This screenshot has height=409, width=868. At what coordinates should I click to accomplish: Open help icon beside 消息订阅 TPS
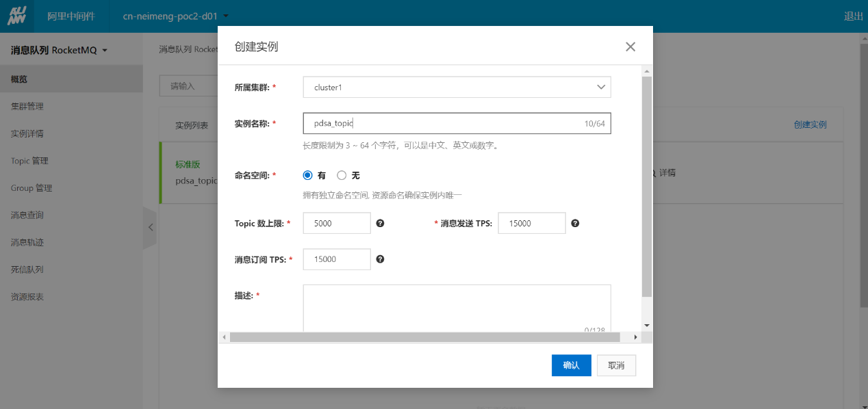380,259
